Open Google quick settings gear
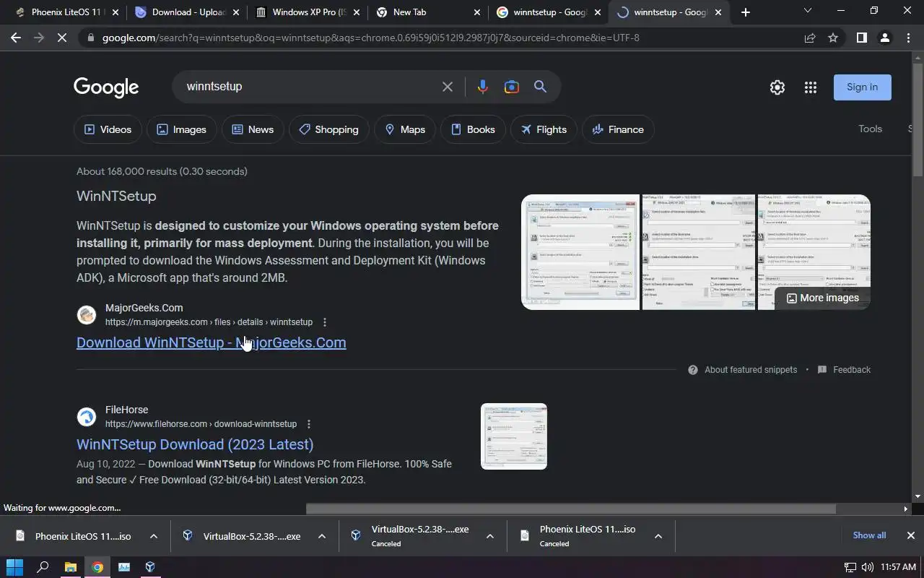This screenshot has width=924, height=578. (777, 87)
